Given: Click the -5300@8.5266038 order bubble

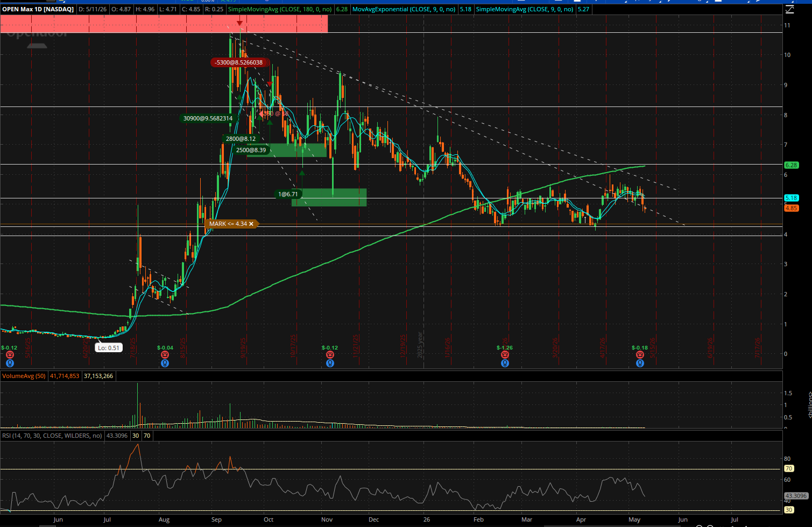Looking at the screenshot, I should coord(238,62).
